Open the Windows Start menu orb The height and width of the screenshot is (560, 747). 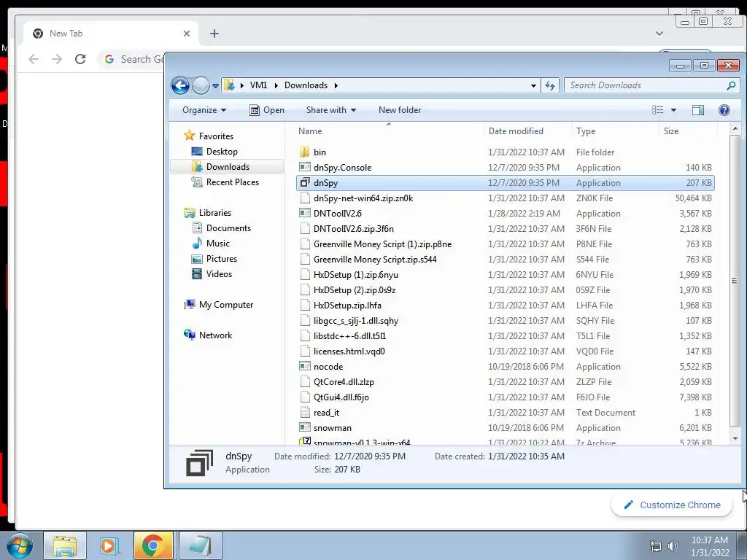[x=20, y=545]
